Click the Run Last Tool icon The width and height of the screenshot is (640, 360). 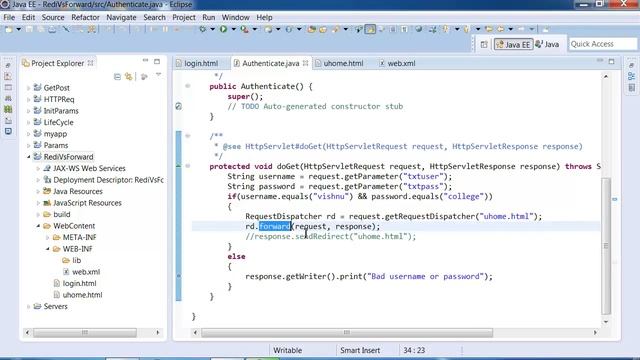tap(244, 29)
